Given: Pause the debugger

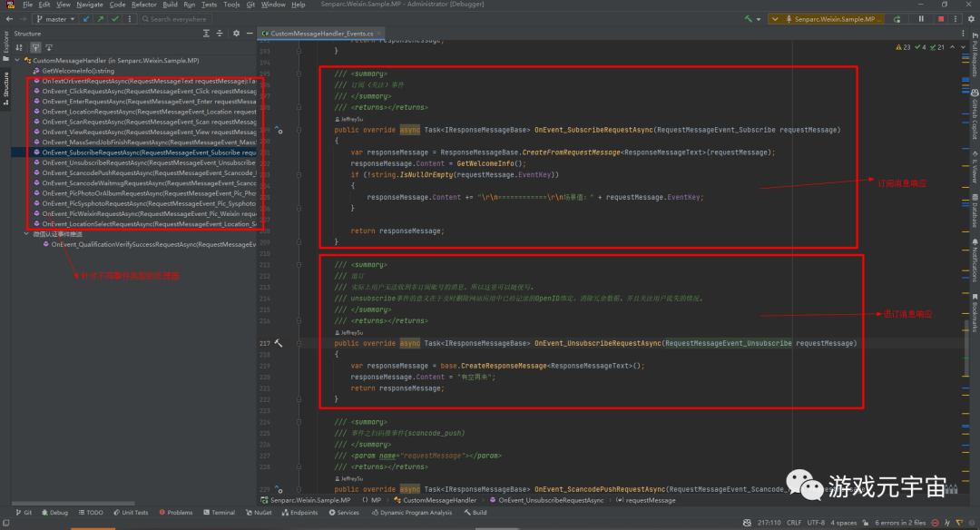Looking at the screenshot, I should [x=921, y=19].
